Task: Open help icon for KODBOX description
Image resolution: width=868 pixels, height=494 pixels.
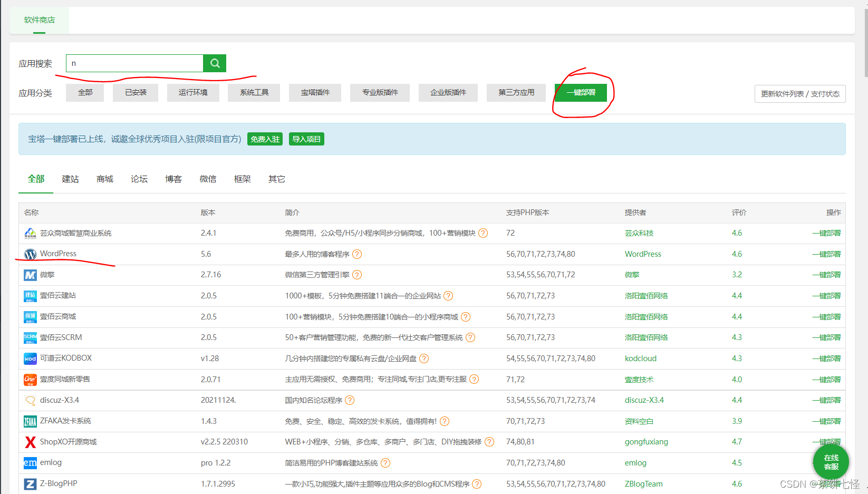Action: point(424,359)
